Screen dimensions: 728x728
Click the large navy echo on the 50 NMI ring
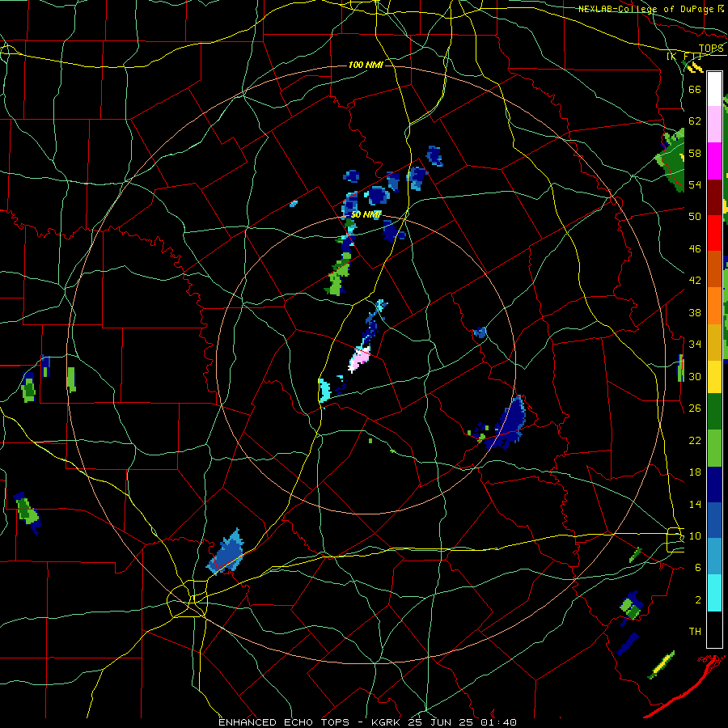click(x=509, y=422)
